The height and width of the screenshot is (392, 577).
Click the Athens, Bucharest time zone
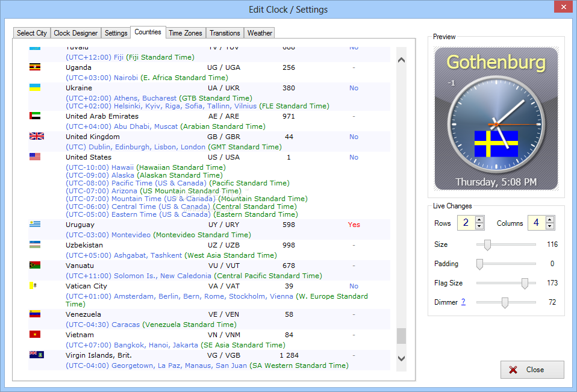(159, 98)
